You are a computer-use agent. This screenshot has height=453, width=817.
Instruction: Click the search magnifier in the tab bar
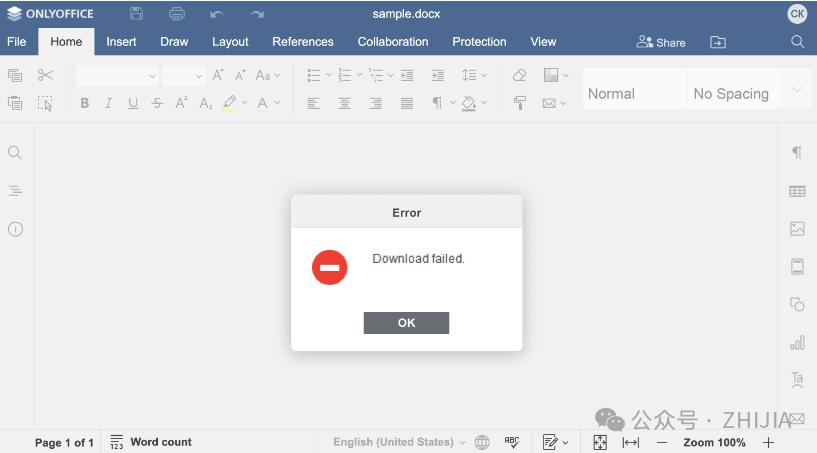tap(797, 42)
